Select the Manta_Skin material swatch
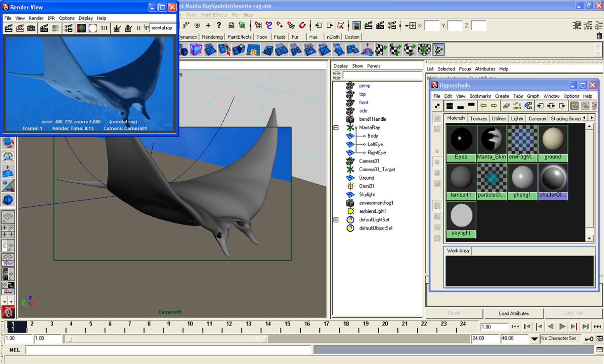The width and height of the screenshot is (604, 364). pyautogui.click(x=492, y=143)
